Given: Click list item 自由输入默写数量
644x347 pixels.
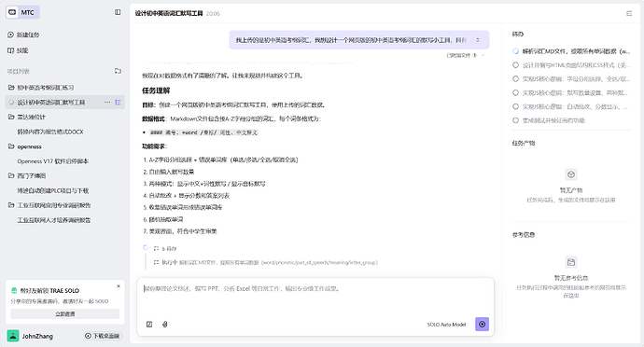Looking at the screenshot, I should tap(172, 172).
